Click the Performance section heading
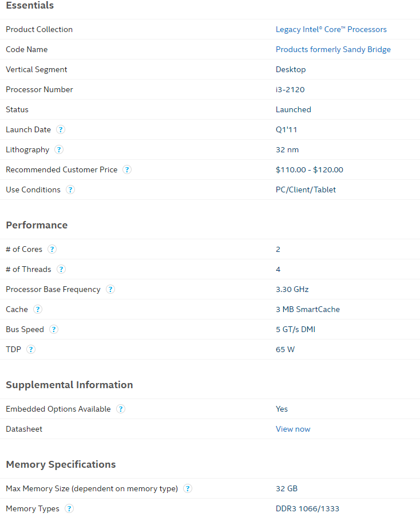Screen dimensions: 420x517 pyautogui.click(x=37, y=225)
